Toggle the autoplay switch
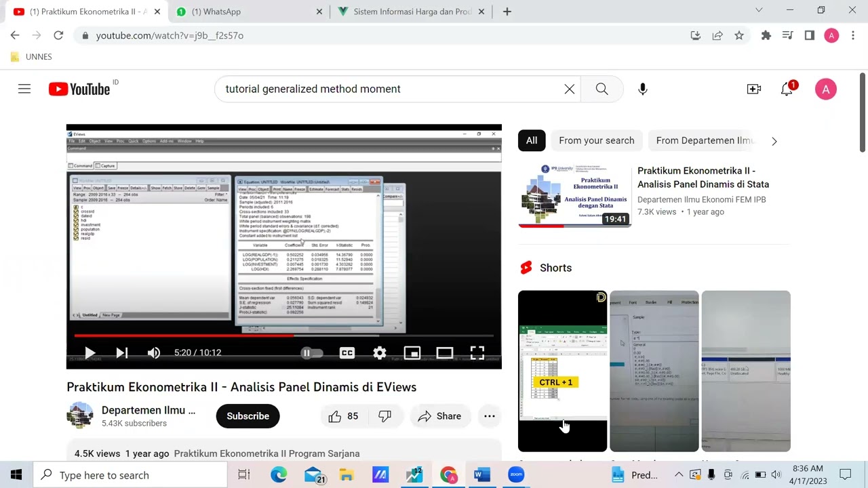The width and height of the screenshot is (868, 488). pos(311,352)
